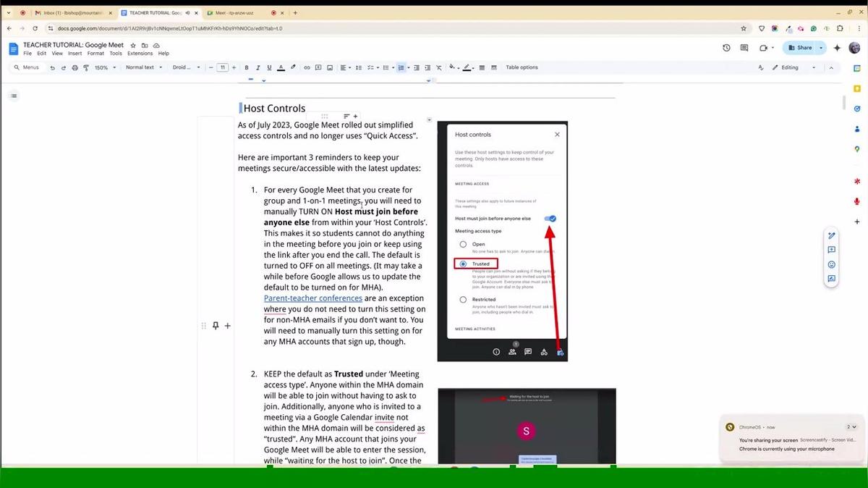Click the print icon in toolbar
Viewport: 868px width, 488px height.
(75, 67)
